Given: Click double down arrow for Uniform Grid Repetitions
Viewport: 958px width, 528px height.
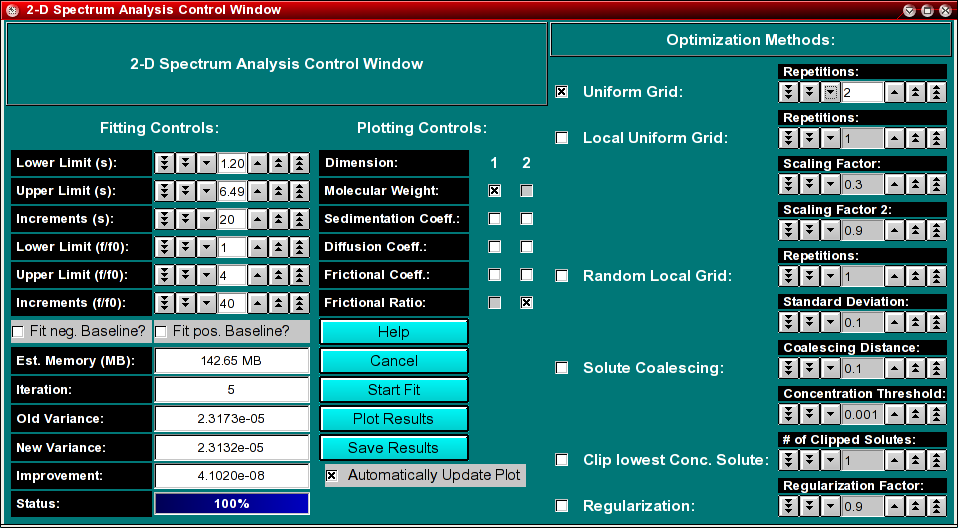Looking at the screenshot, I should pos(809,93).
